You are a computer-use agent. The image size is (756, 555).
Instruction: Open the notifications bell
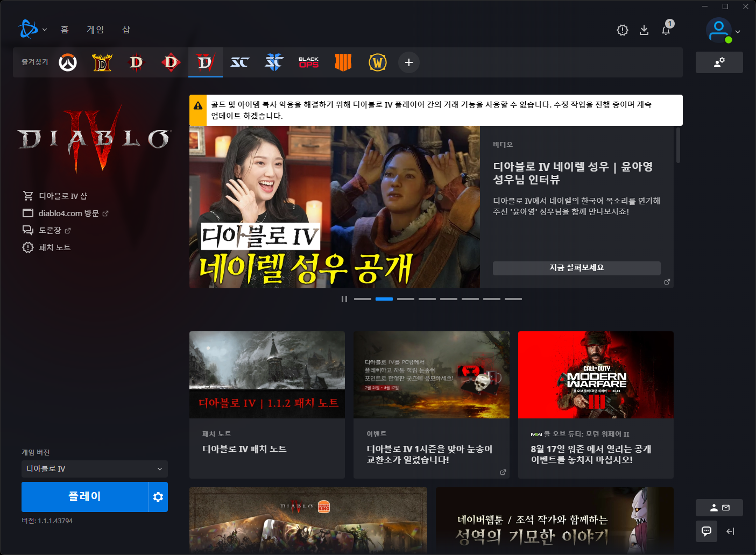[666, 29]
